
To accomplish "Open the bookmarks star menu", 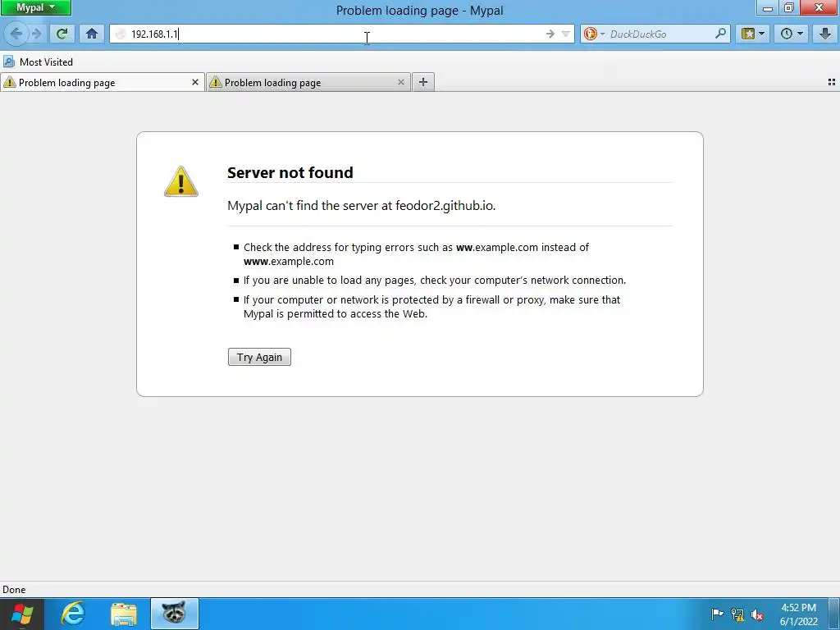I will click(753, 34).
